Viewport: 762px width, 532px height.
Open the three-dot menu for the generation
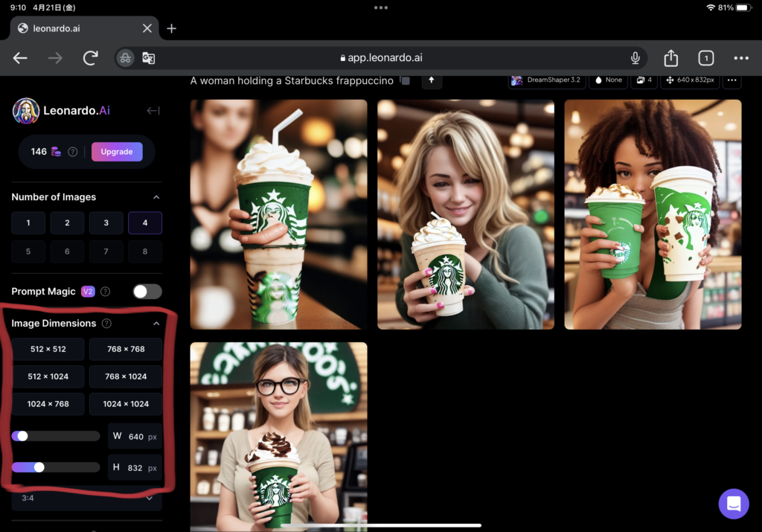tap(731, 80)
